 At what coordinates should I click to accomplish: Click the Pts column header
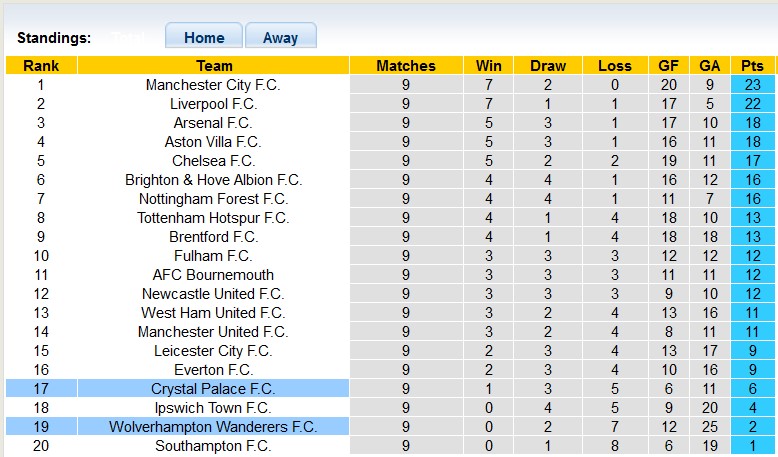(x=752, y=66)
